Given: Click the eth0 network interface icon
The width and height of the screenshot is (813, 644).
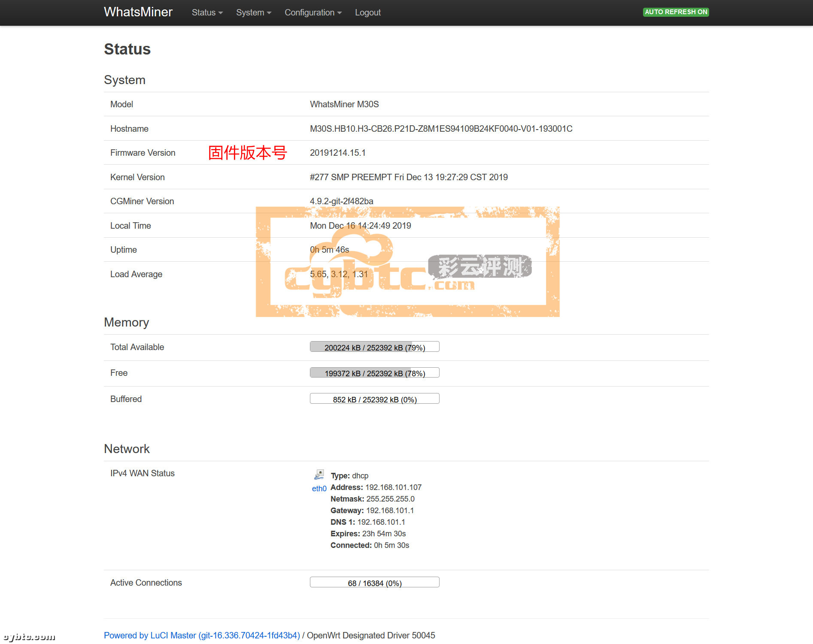Looking at the screenshot, I should (319, 475).
